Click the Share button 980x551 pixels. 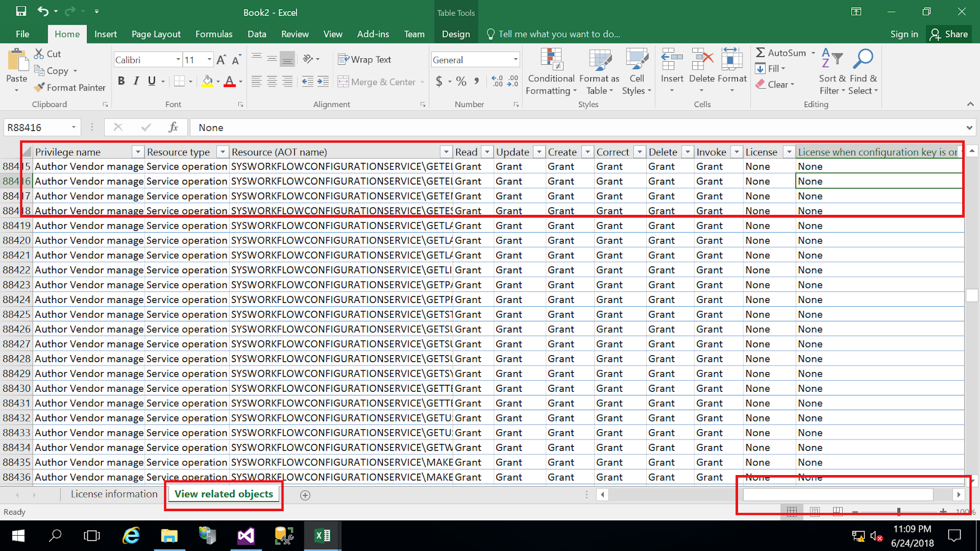tap(949, 34)
